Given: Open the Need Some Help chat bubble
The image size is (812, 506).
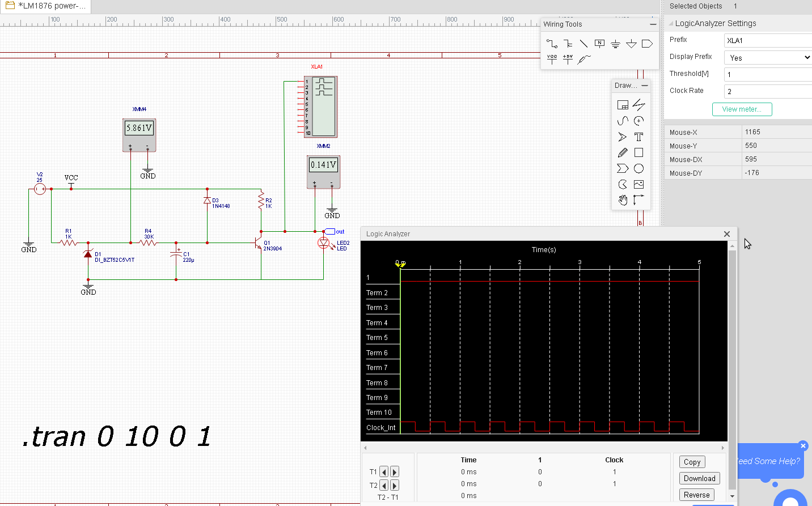Looking at the screenshot, I should point(770,461).
